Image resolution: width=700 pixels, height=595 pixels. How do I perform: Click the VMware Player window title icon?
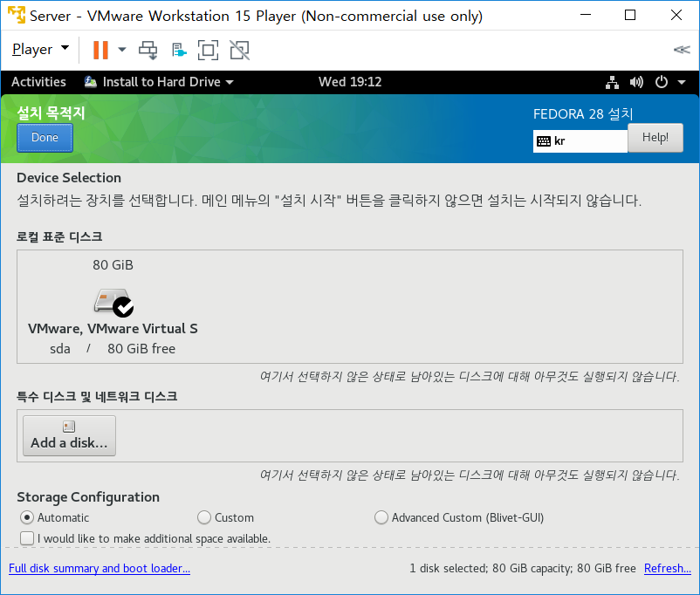click(x=17, y=15)
